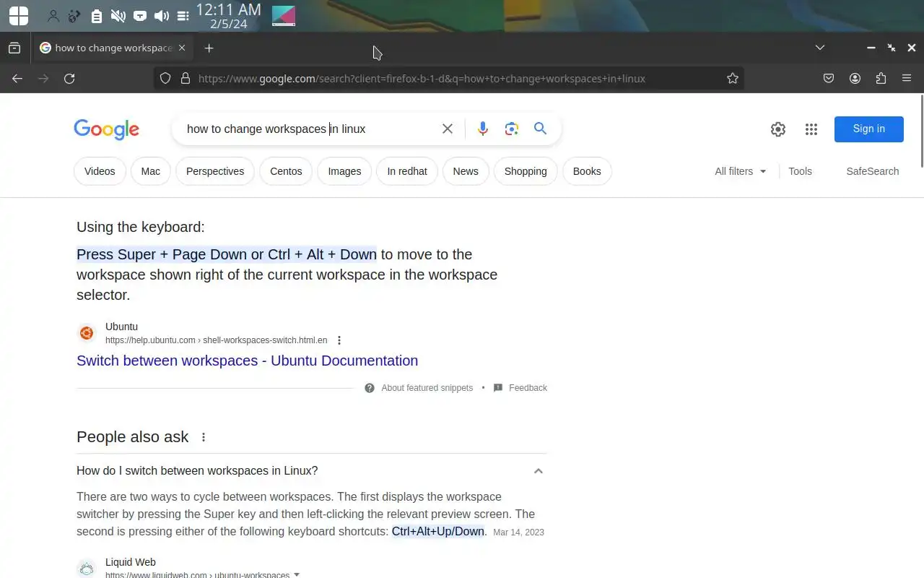
Task: Filter results by News
Action: [x=466, y=171]
